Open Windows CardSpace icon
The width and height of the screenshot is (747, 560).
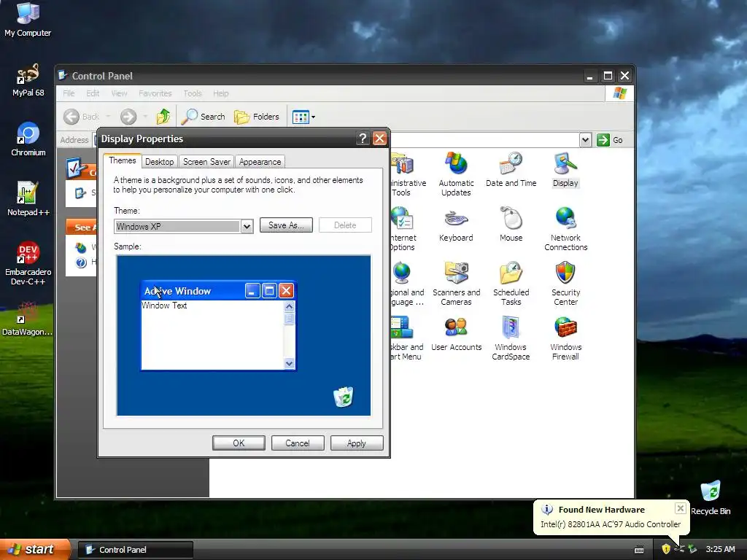click(511, 338)
